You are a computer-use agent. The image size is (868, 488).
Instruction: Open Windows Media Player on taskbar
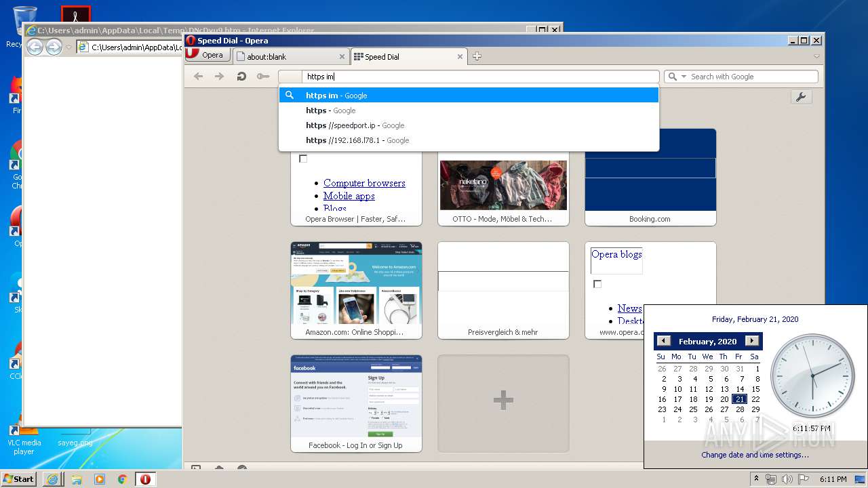point(100,479)
